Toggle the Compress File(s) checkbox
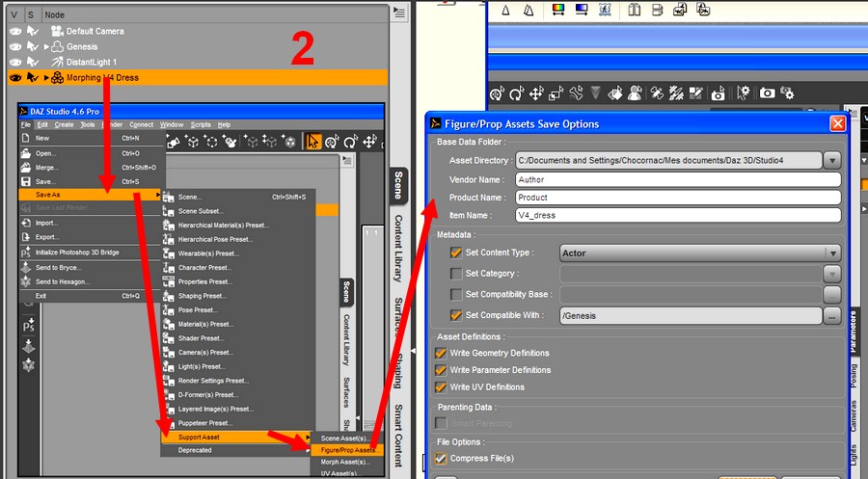This screenshot has height=479, width=868. coord(441,459)
